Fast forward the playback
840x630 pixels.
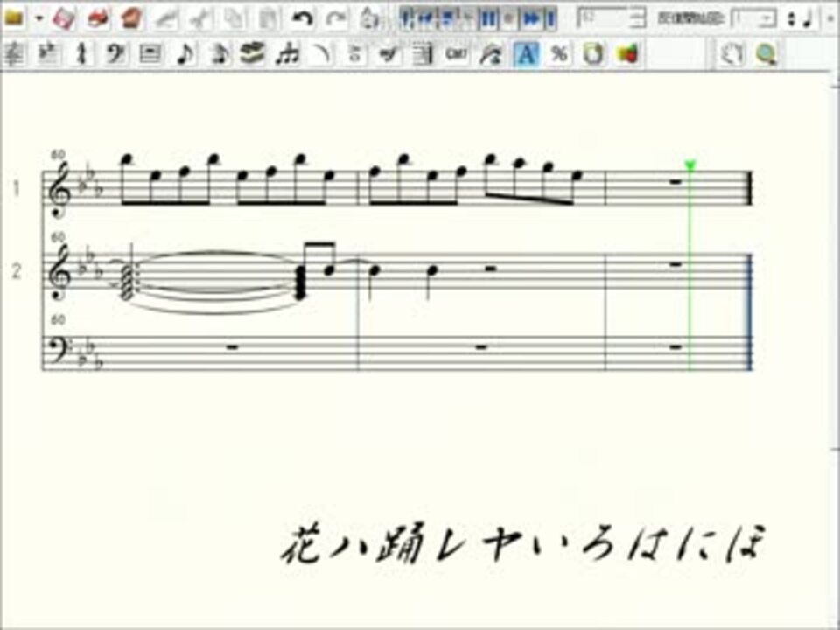tap(531, 19)
